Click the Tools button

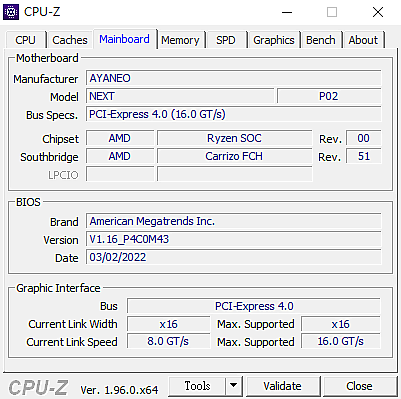197,386
